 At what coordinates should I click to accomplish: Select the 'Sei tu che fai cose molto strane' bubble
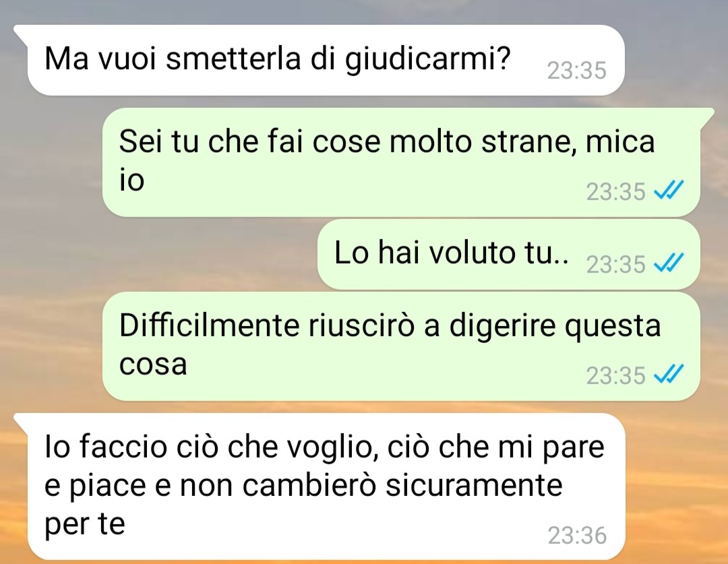[401, 162]
